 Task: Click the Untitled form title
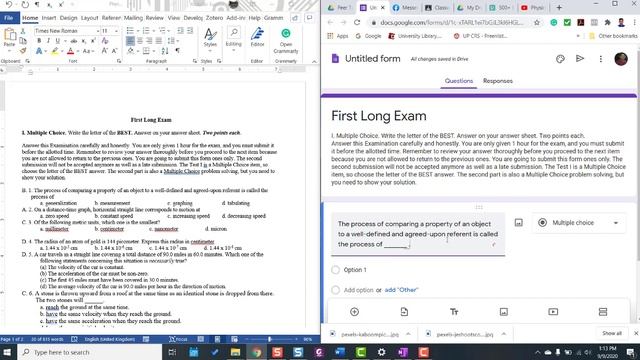click(373, 59)
